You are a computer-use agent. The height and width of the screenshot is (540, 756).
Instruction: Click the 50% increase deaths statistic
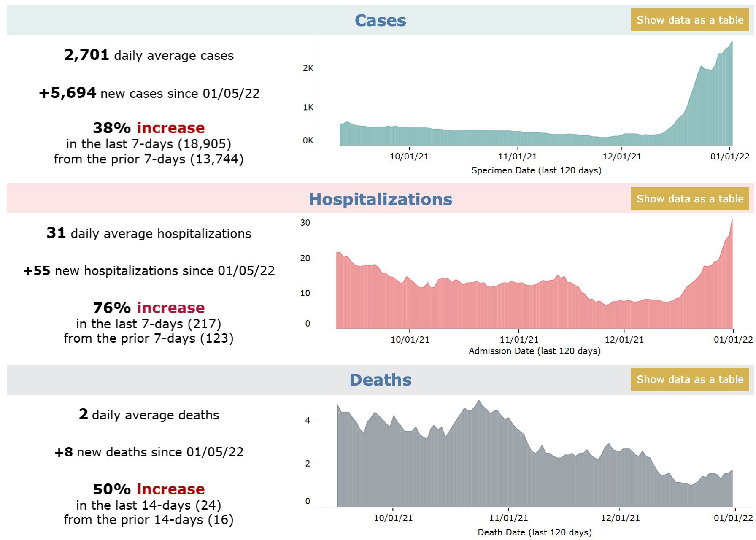pos(149,489)
